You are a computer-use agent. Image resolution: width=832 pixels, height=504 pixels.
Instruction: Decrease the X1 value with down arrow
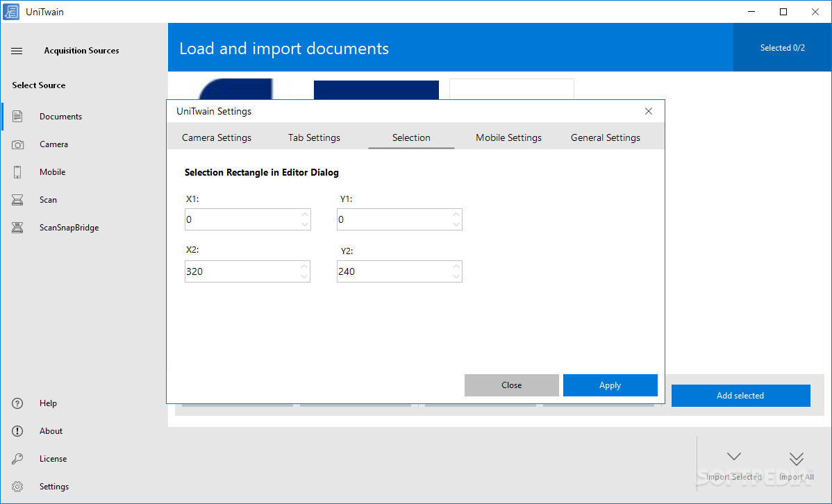305,224
